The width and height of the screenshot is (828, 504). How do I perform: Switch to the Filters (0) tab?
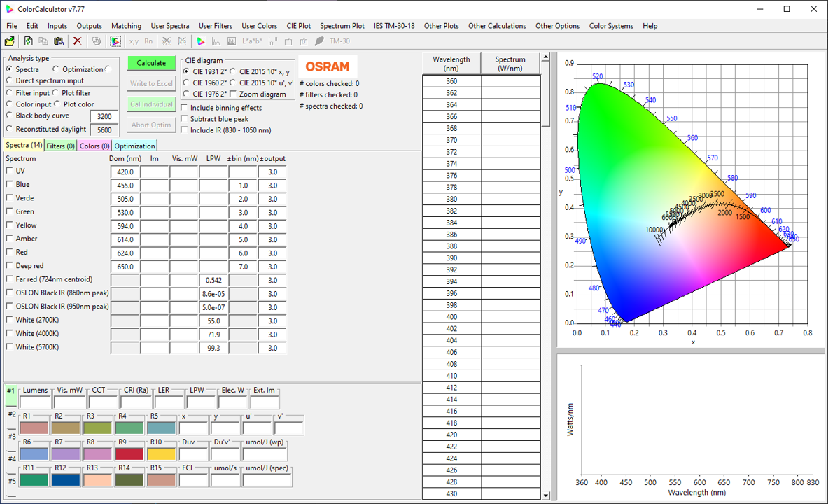click(60, 146)
